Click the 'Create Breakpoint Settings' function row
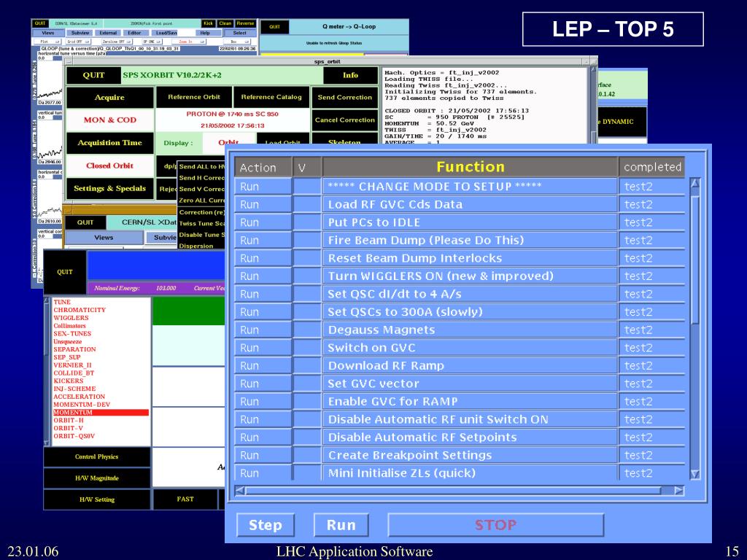 coord(471,455)
